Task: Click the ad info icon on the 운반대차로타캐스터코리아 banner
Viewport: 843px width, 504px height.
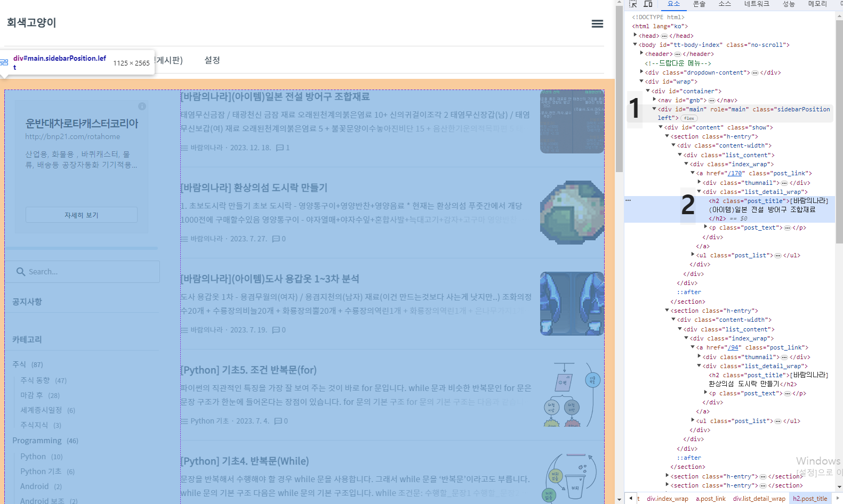Action: point(142,106)
